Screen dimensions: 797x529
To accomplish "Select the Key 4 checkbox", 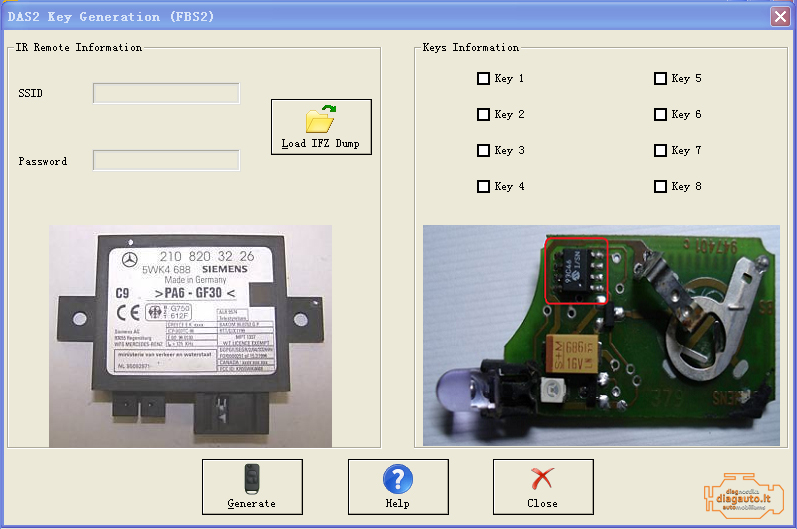I will coord(484,187).
